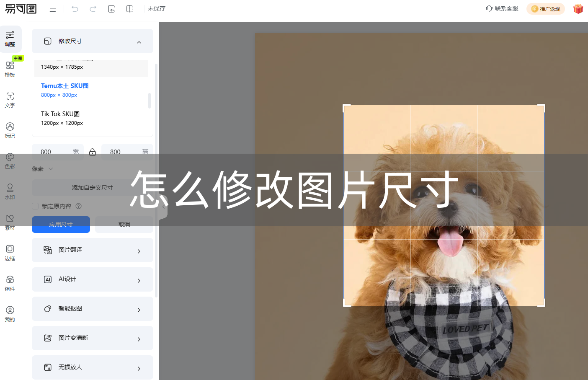Click the 无损放大 enlarge icon

point(48,367)
